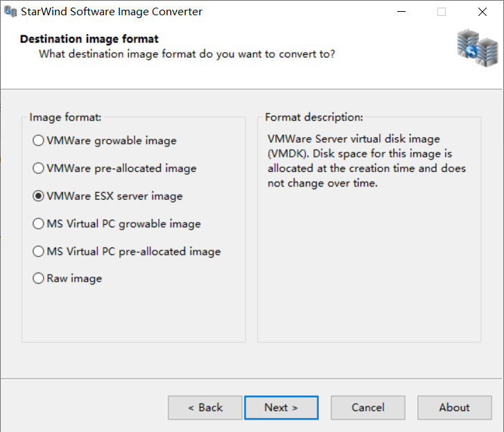Pick MS Virtual PC growable image

(x=38, y=224)
